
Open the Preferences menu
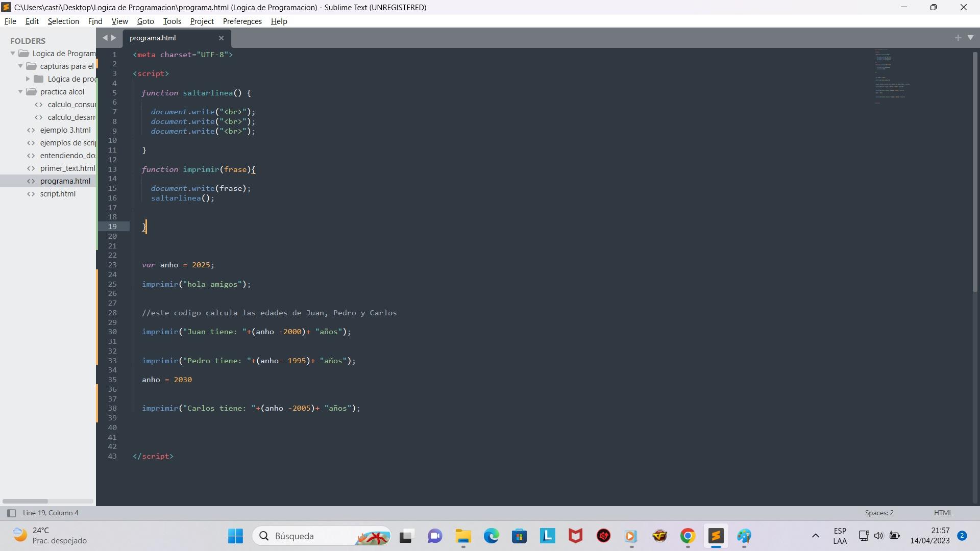[242, 21]
